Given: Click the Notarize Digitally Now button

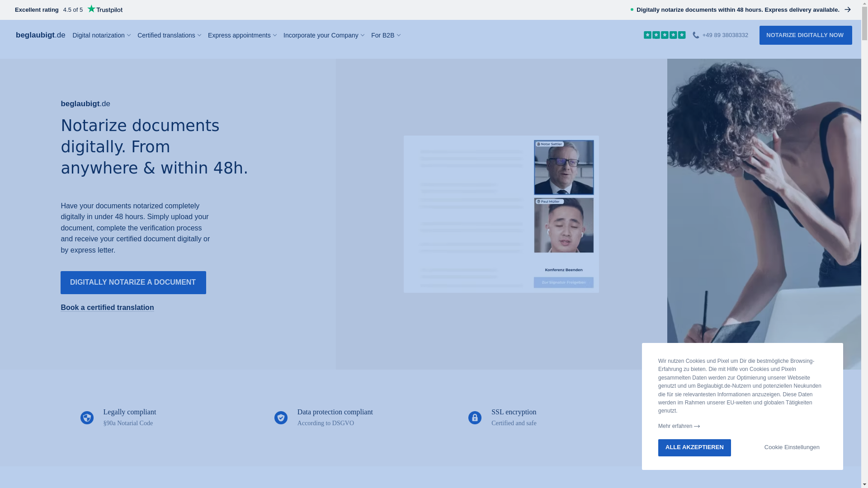Looking at the screenshot, I should (x=806, y=35).
